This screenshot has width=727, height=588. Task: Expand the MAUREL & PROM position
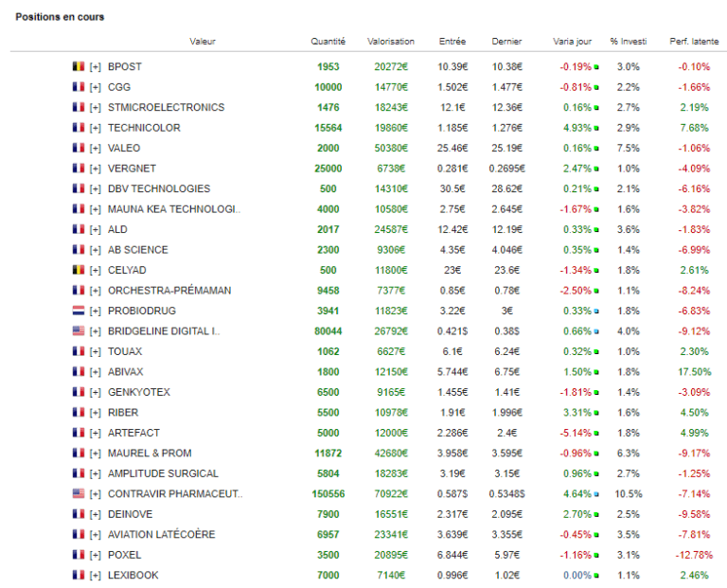pos(96,453)
